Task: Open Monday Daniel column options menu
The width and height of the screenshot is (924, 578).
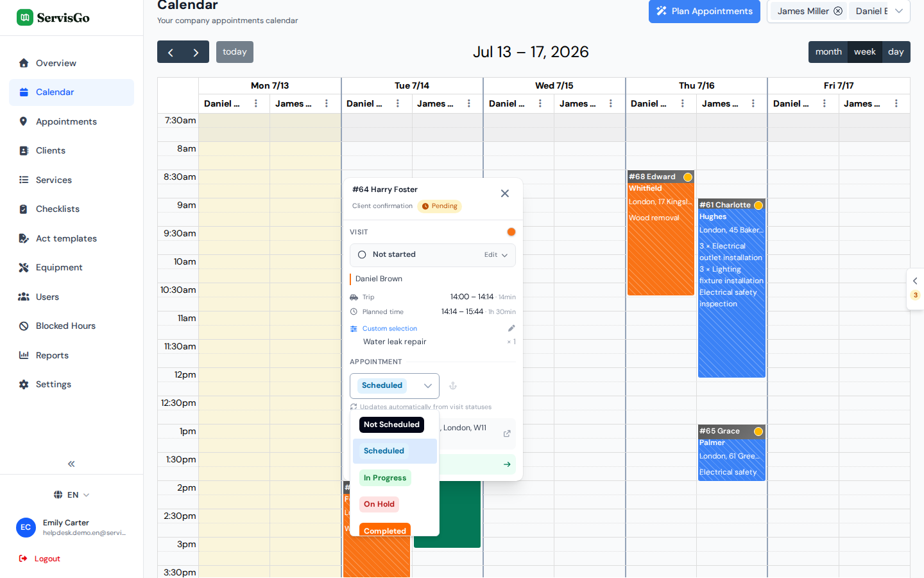Action: [256, 103]
